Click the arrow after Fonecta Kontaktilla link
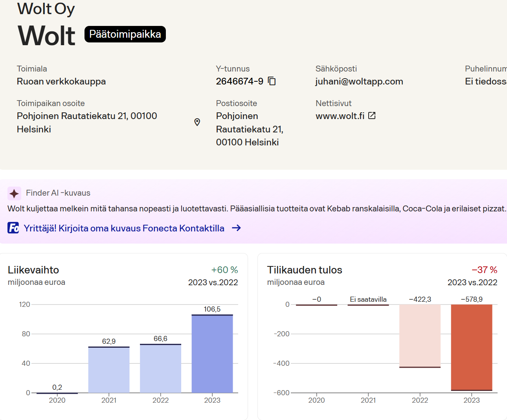507x420 pixels. pos(236,228)
